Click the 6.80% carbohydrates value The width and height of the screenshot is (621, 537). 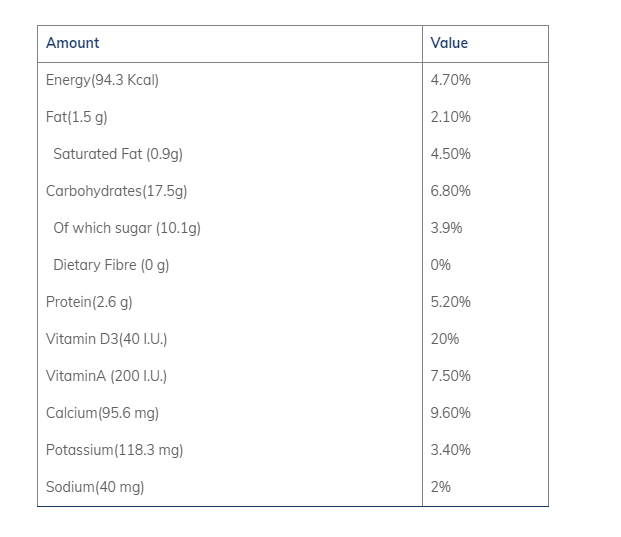450,191
